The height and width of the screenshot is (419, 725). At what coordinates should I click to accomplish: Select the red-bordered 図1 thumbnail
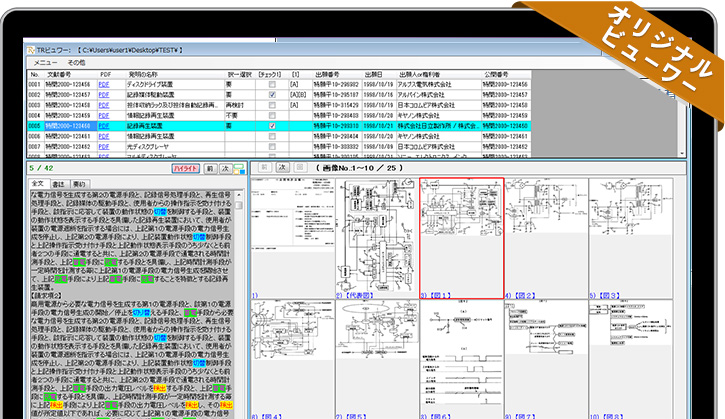click(x=460, y=237)
